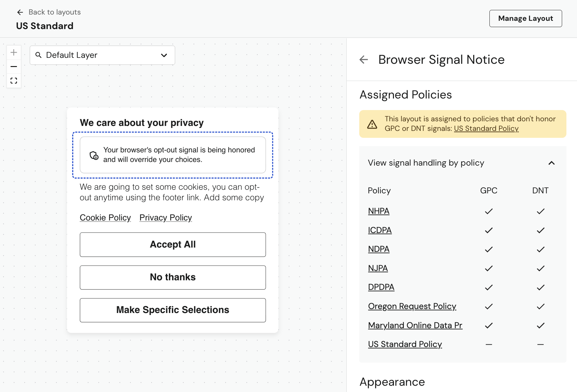This screenshot has width=577, height=392.
Task: Click Back to layouts
Action: [x=55, y=12]
